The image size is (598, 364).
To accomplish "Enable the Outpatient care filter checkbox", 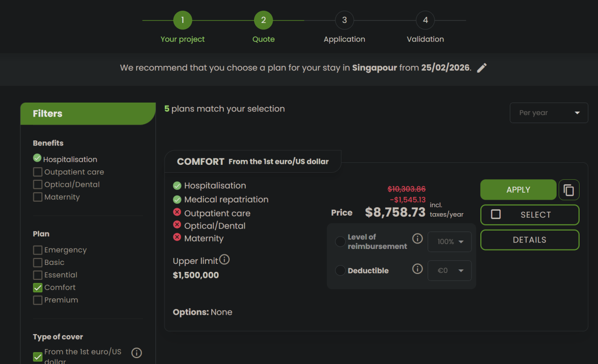I will click(x=38, y=172).
